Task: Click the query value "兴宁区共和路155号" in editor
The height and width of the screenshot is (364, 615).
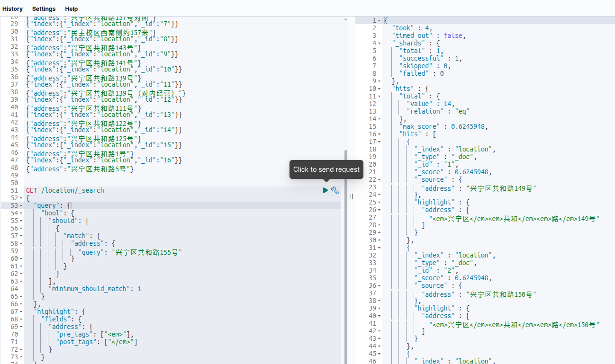Action: [x=148, y=253]
